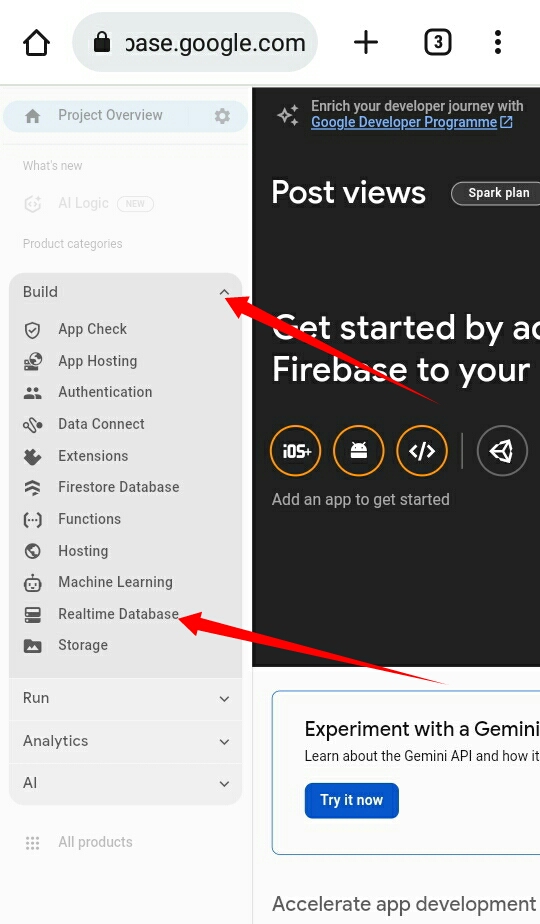
Task: Add an Android app
Action: click(x=358, y=451)
